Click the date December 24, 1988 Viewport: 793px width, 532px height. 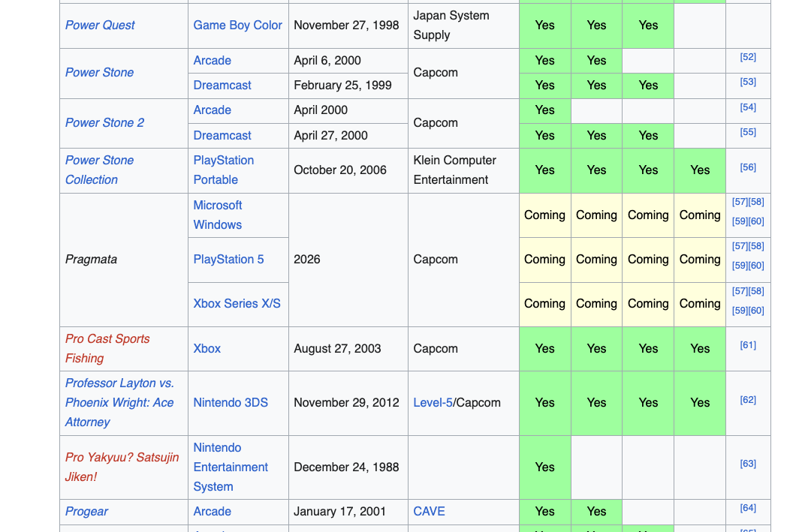point(346,467)
